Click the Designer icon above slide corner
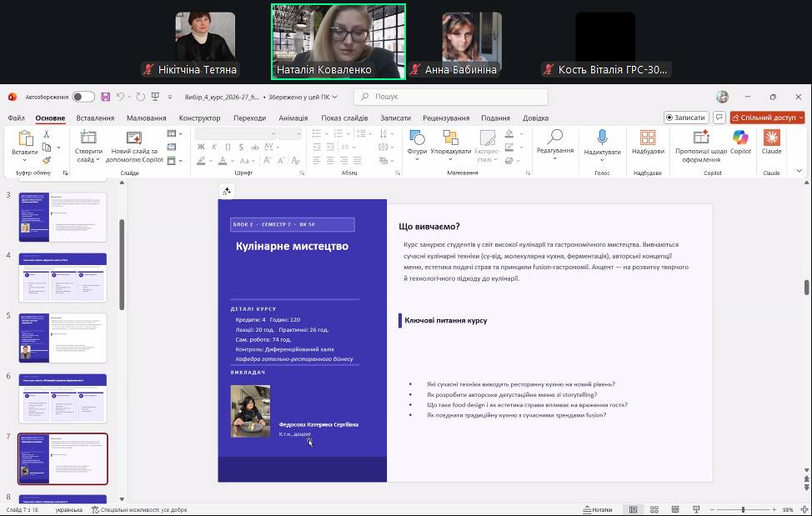This screenshot has width=812, height=516. [226, 191]
